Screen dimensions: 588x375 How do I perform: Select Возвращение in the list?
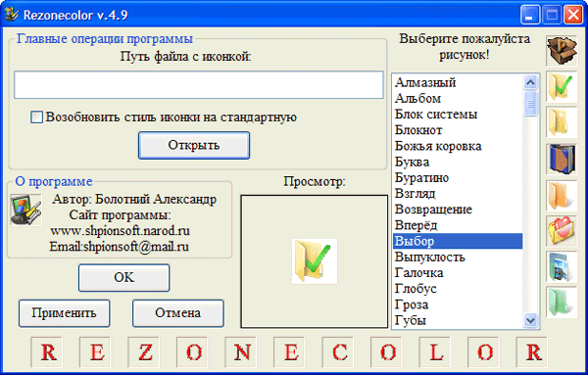coord(458,210)
